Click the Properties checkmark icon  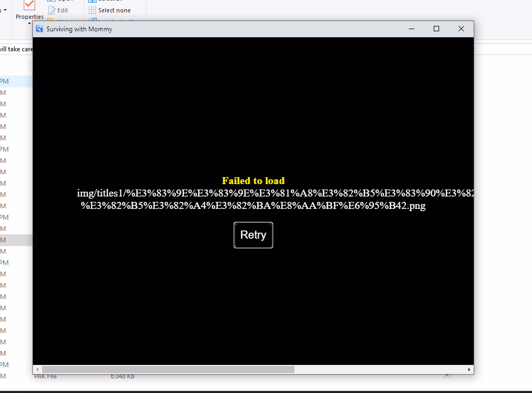[29, 5]
